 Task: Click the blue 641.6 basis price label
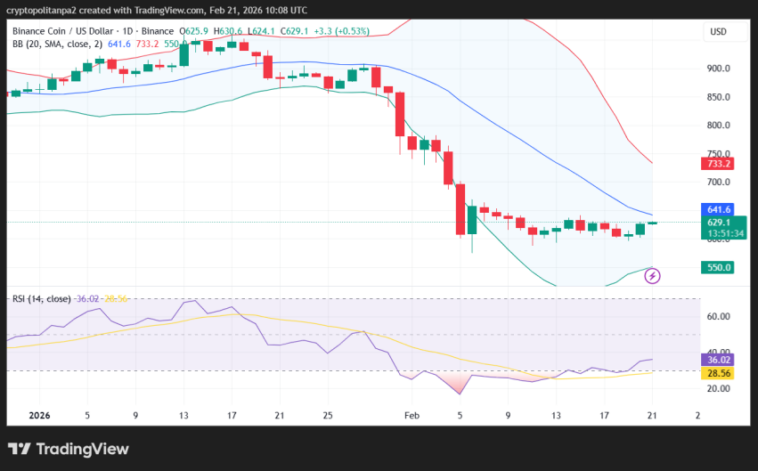point(721,209)
